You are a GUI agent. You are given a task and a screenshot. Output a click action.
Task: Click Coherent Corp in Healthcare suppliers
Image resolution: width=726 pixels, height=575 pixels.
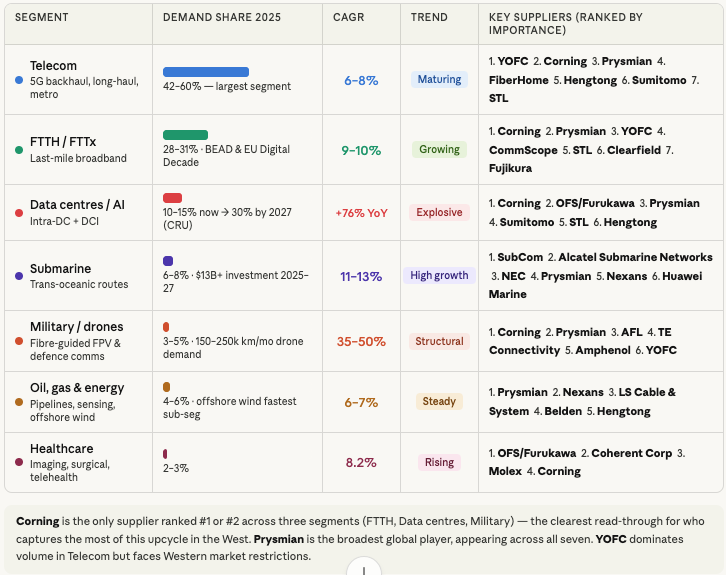pyautogui.click(x=632, y=453)
